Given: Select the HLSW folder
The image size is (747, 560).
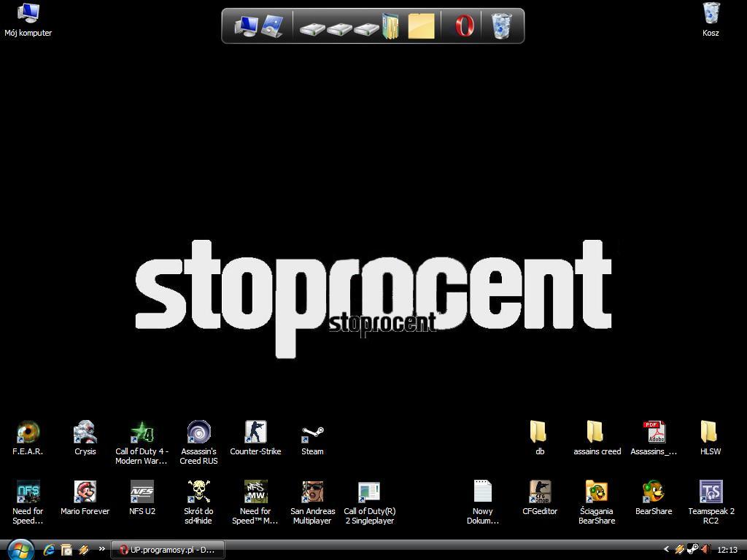Looking at the screenshot, I should (x=711, y=438).
